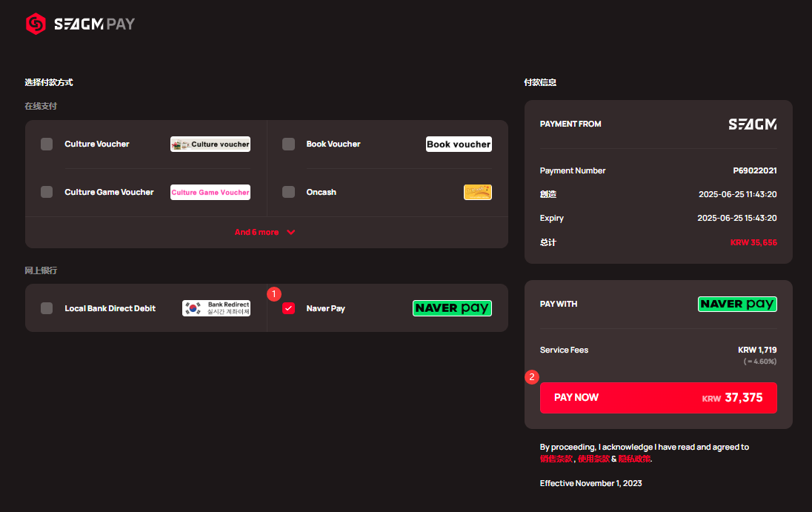This screenshot has width=812, height=512.
Task: Click the Oncash label
Action: point(321,192)
